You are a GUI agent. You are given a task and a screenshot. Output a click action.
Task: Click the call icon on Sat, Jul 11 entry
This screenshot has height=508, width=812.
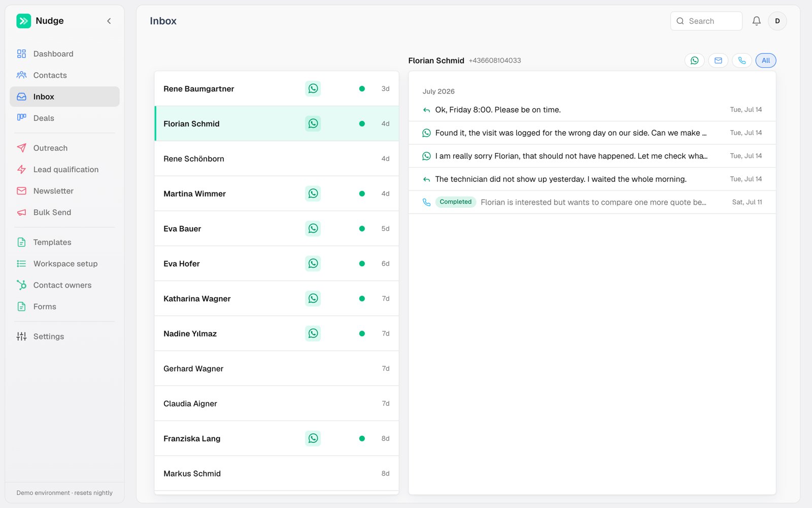click(x=426, y=202)
